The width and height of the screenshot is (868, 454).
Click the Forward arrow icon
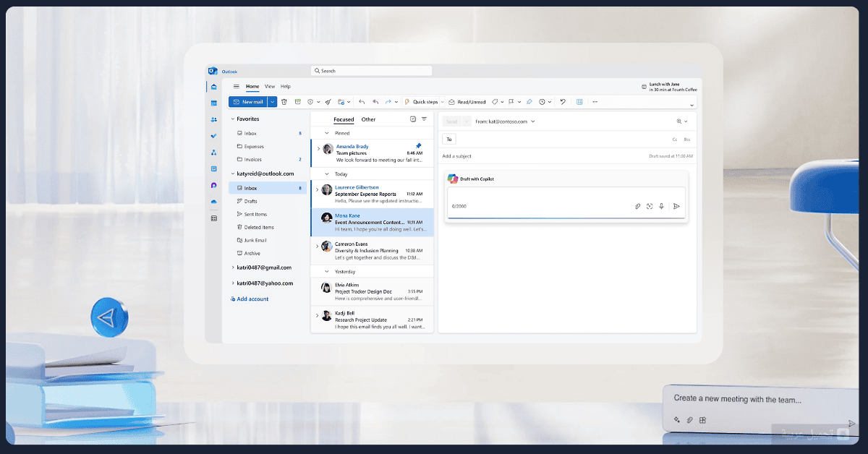(x=388, y=102)
